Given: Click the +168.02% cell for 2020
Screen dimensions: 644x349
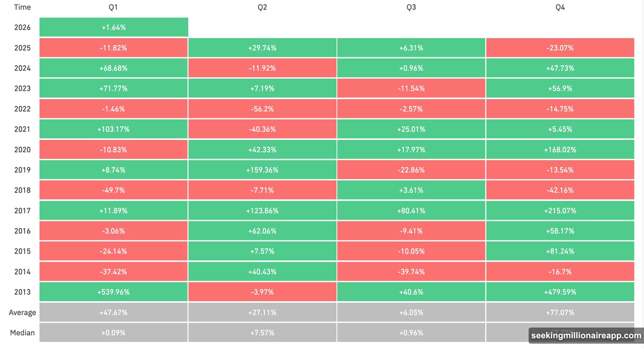Looking at the screenshot, I should pyautogui.click(x=560, y=150).
